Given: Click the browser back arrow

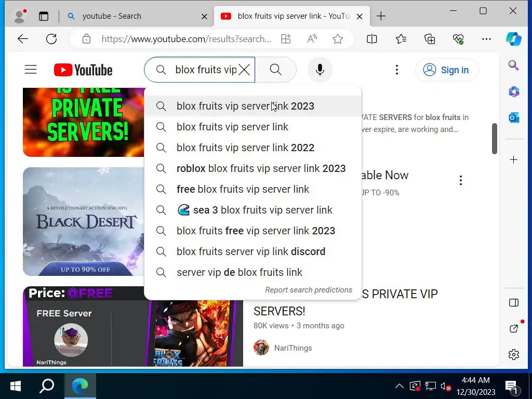Looking at the screenshot, I should pos(23,39).
